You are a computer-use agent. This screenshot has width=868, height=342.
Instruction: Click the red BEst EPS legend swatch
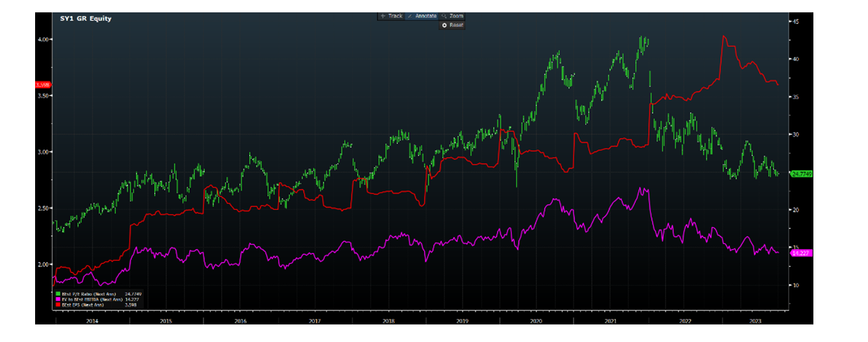pyautogui.click(x=56, y=304)
